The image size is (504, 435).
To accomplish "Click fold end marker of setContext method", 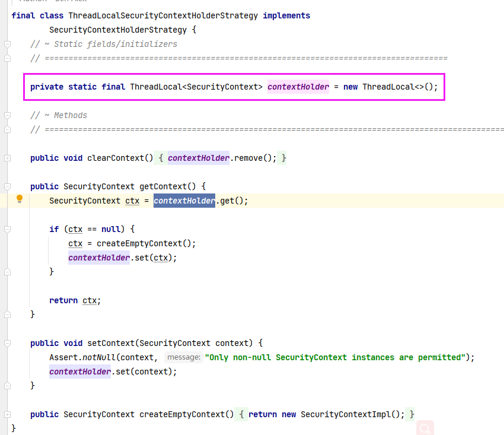I will [7, 386].
